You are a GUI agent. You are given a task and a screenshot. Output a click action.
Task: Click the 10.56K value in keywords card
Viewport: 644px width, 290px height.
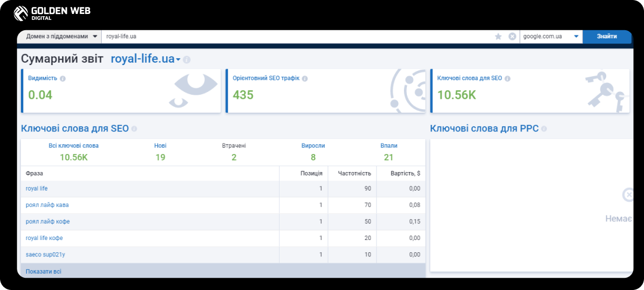[x=457, y=95]
